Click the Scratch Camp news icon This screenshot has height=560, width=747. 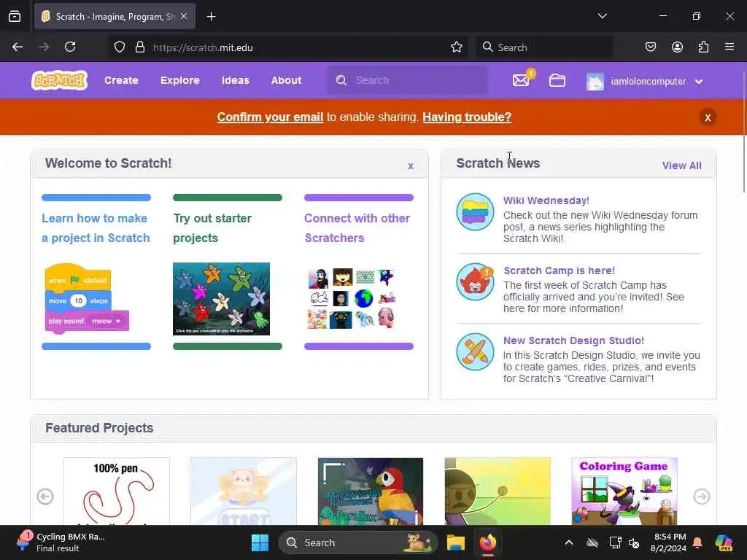click(x=475, y=281)
